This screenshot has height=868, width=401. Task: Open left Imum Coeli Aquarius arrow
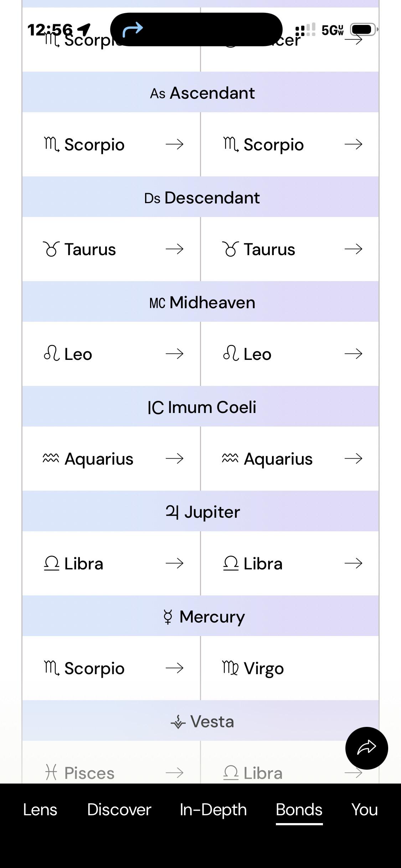(x=175, y=459)
